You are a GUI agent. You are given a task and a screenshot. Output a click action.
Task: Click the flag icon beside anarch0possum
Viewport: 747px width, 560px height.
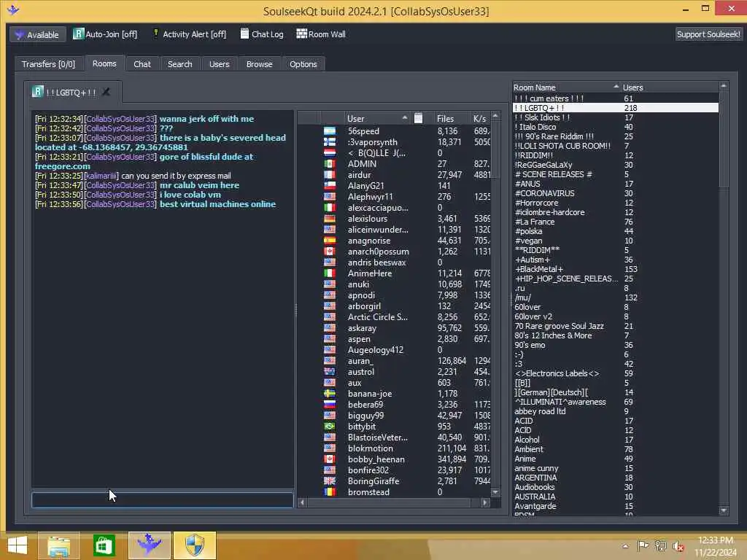(x=330, y=252)
